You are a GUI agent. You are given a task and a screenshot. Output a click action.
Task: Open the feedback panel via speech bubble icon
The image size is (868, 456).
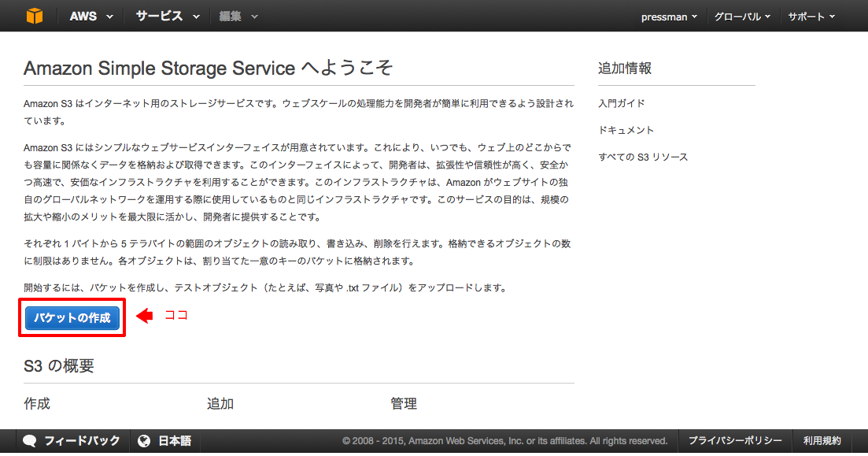point(29,440)
